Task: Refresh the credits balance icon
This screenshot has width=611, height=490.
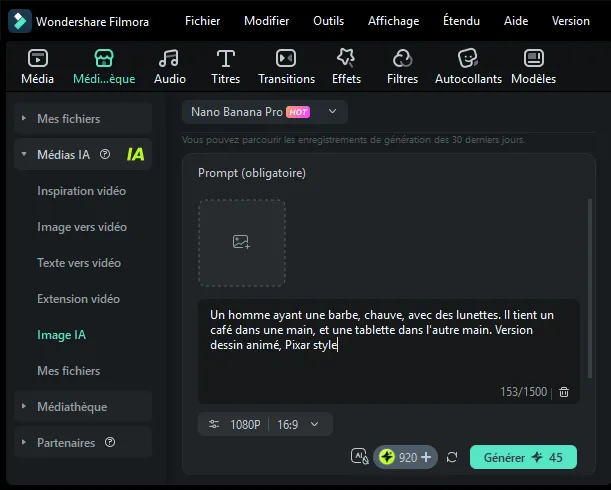Action: (x=452, y=457)
